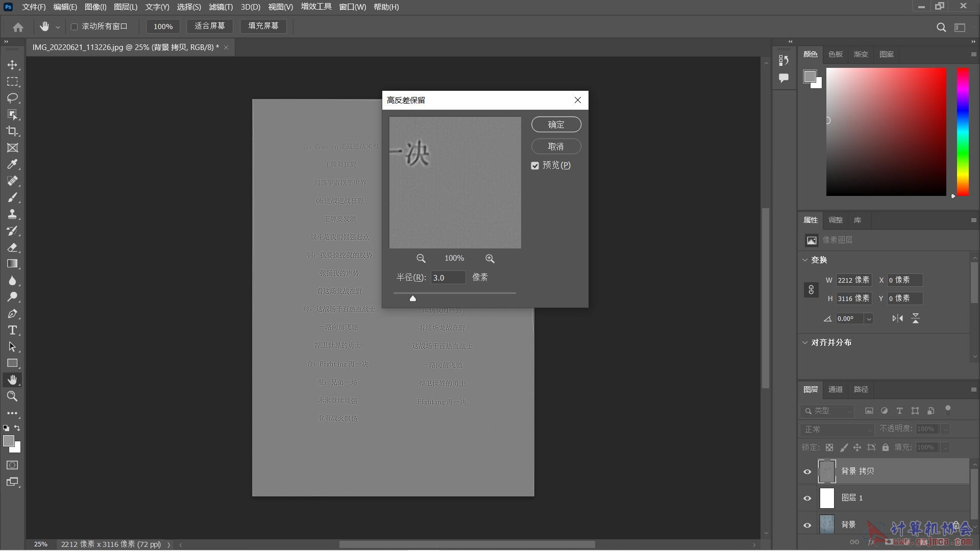Image resolution: width=980 pixels, height=551 pixels.
Task: Uncheck the 预览(P) preview checkbox
Action: (535, 166)
